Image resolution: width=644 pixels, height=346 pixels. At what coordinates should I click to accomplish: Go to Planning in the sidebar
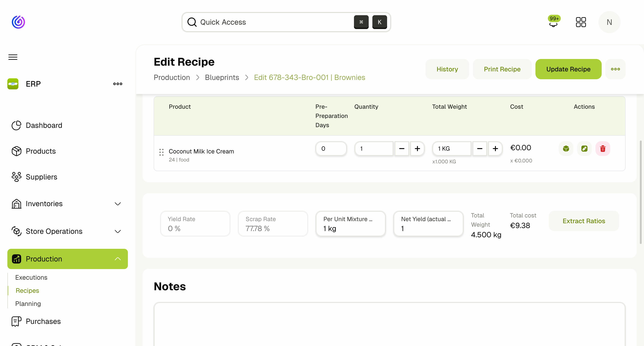click(x=28, y=304)
